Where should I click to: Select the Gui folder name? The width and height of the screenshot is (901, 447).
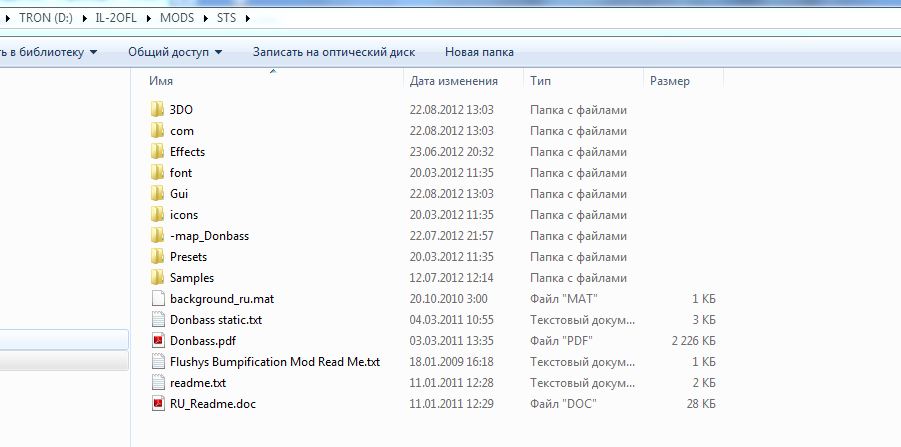[179, 194]
